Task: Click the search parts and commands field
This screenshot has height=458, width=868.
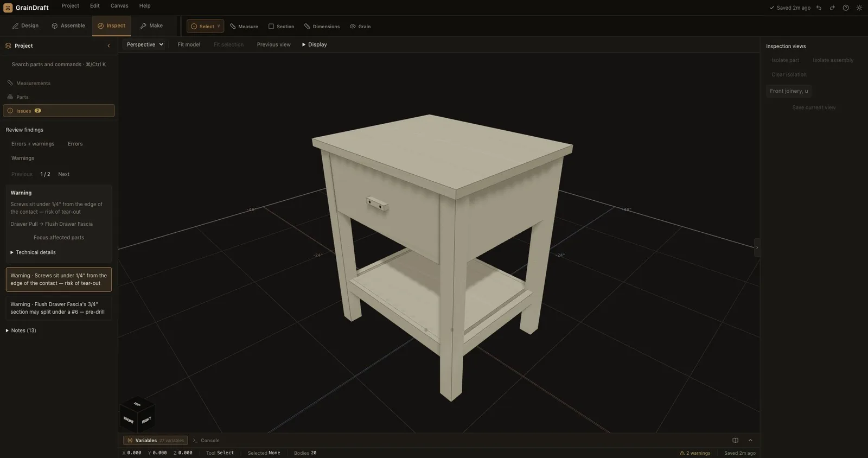Action: 59,64
